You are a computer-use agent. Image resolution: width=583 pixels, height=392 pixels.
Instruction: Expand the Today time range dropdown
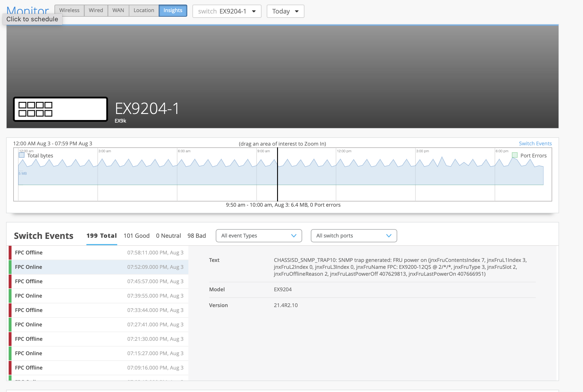point(285,11)
